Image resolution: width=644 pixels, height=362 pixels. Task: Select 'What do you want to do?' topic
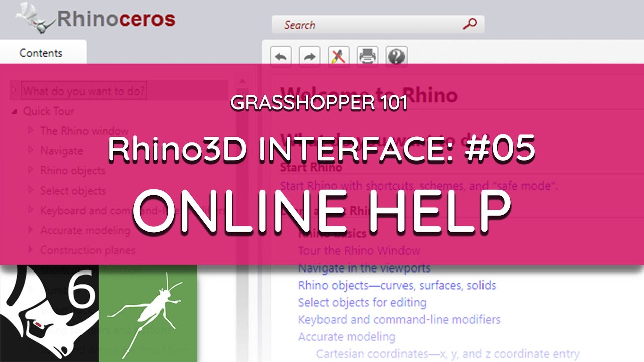tap(84, 91)
